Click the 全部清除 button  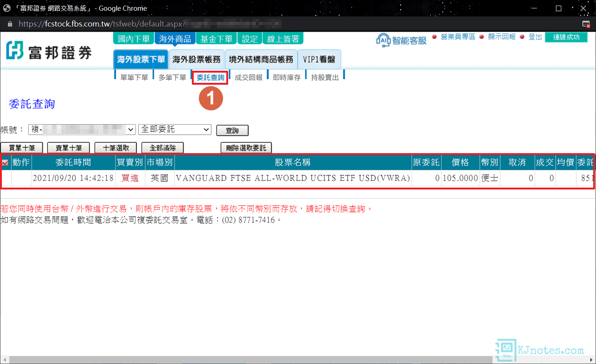click(163, 148)
